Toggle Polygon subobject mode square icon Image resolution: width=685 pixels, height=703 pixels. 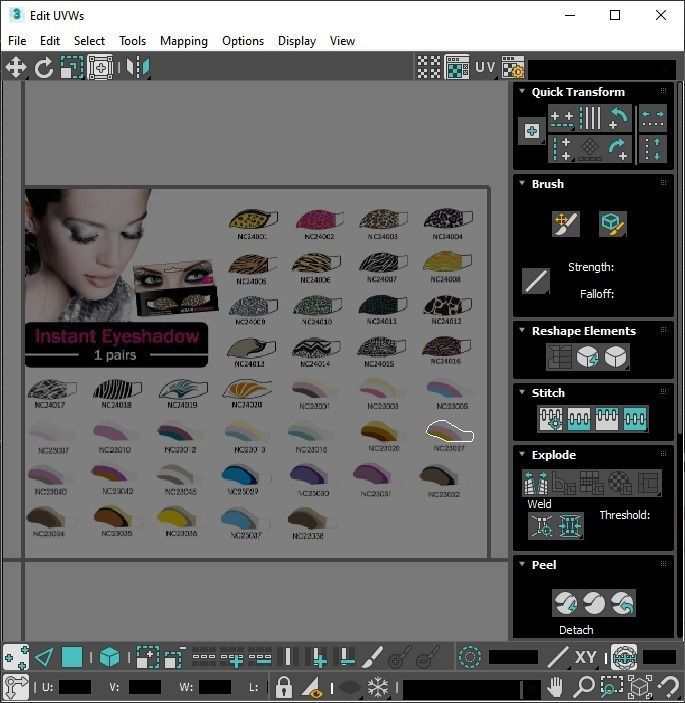[x=72, y=658]
